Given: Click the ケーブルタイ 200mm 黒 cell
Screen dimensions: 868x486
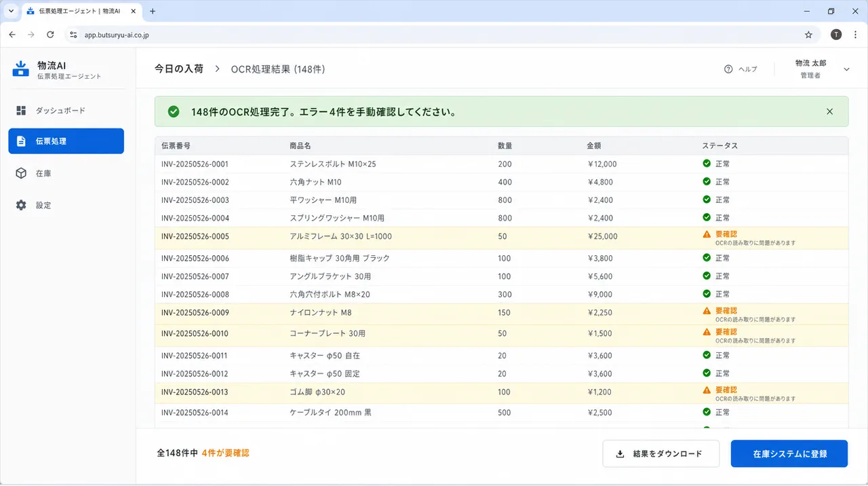Looking at the screenshot, I should 330,413.
